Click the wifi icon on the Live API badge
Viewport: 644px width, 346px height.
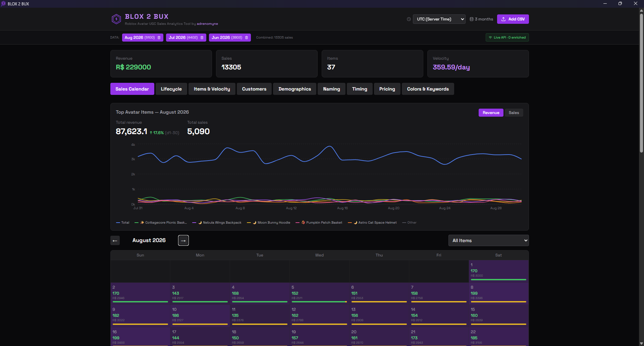coord(491,37)
